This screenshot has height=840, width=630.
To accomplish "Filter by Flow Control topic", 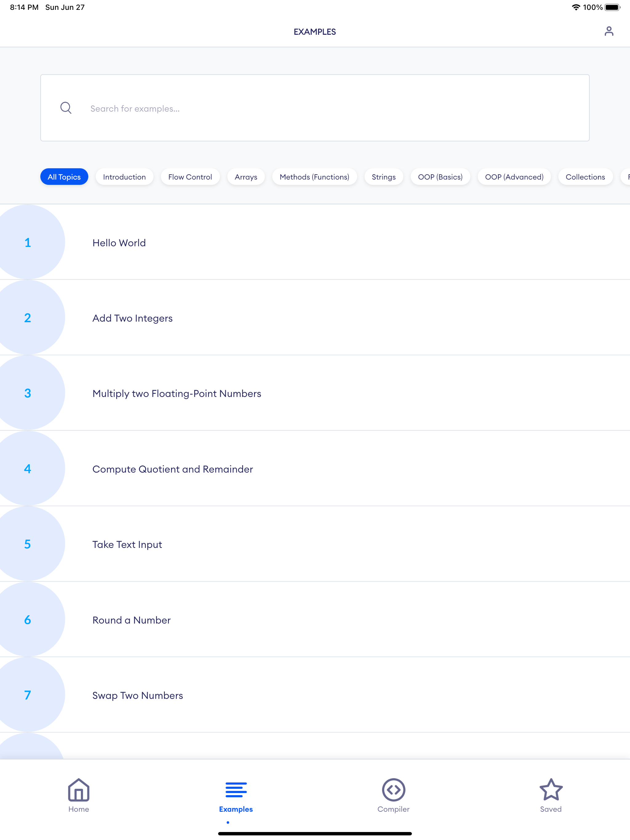I will (190, 177).
